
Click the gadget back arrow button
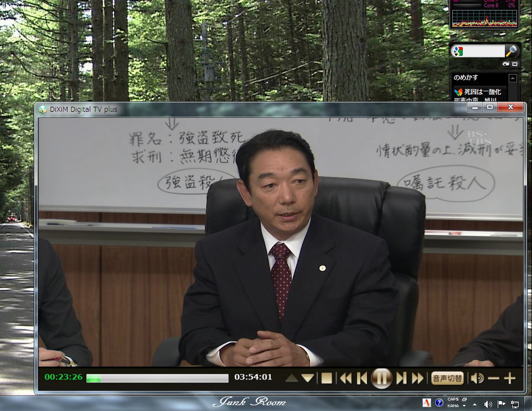point(506,64)
